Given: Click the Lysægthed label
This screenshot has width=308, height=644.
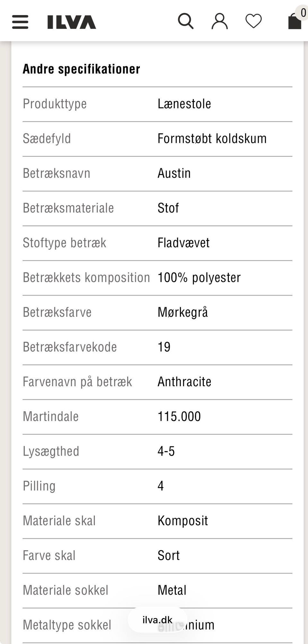Looking at the screenshot, I should click(x=51, y=451).
